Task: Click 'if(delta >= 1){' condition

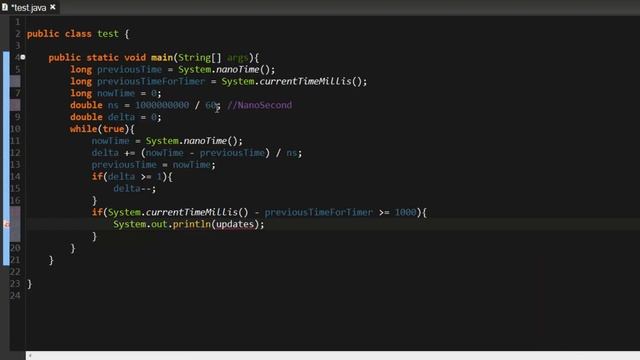Action: click(132, 177)
